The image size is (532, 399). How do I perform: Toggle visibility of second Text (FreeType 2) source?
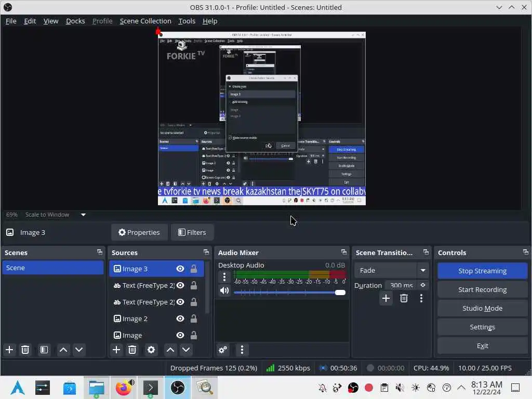click(180, 302)
